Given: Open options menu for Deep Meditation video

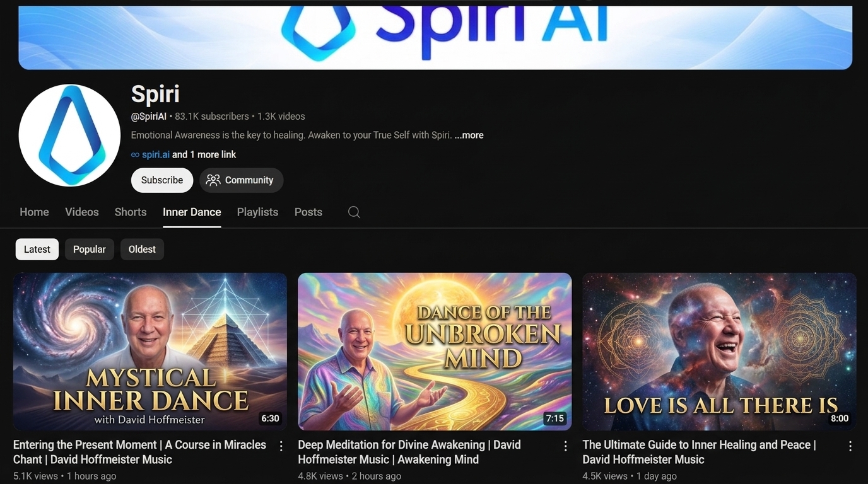Looking at the screenshot, I should (565, 446).
